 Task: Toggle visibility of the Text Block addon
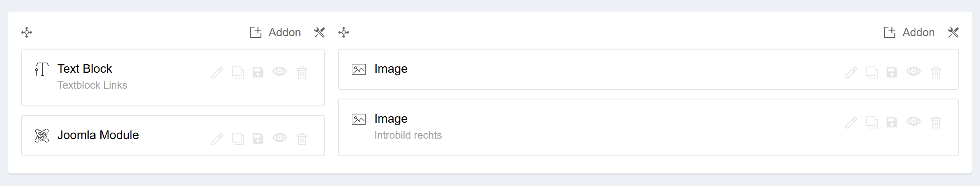point(279,72)
